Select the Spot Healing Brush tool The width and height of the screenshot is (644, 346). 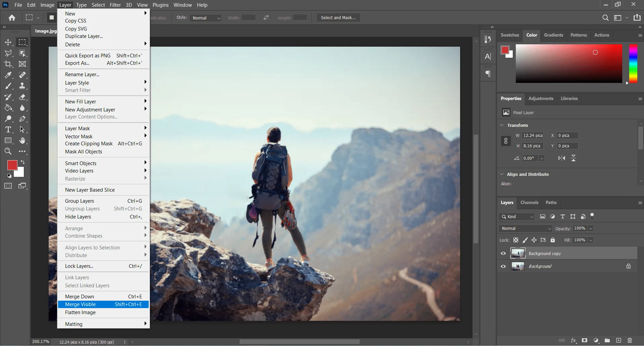(x=22, y=75)
